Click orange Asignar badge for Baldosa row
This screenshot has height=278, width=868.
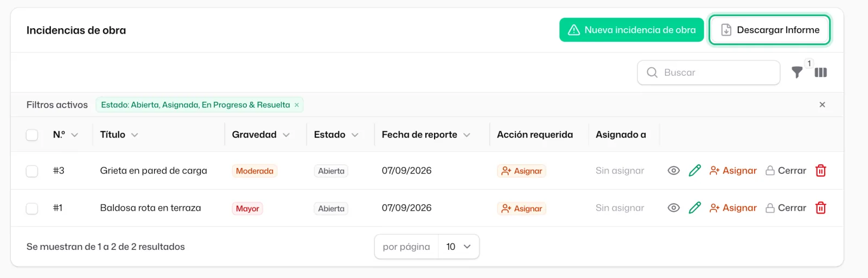coord(521,209)
